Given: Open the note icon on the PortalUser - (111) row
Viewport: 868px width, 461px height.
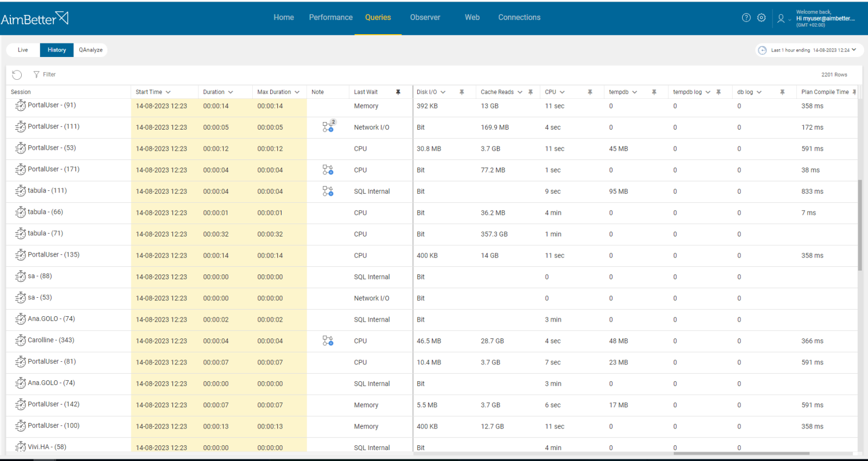Looking at the screenshot, I should (329, 126).
